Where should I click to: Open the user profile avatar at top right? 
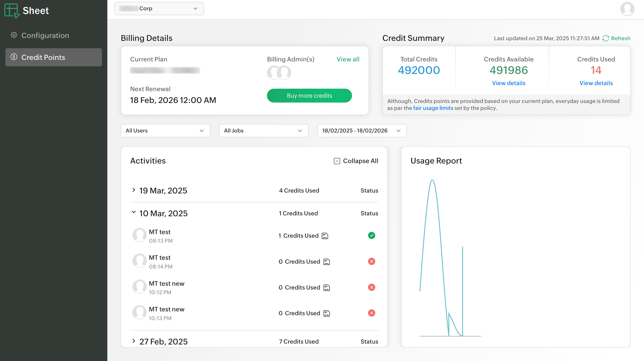(x=627, y=9)
